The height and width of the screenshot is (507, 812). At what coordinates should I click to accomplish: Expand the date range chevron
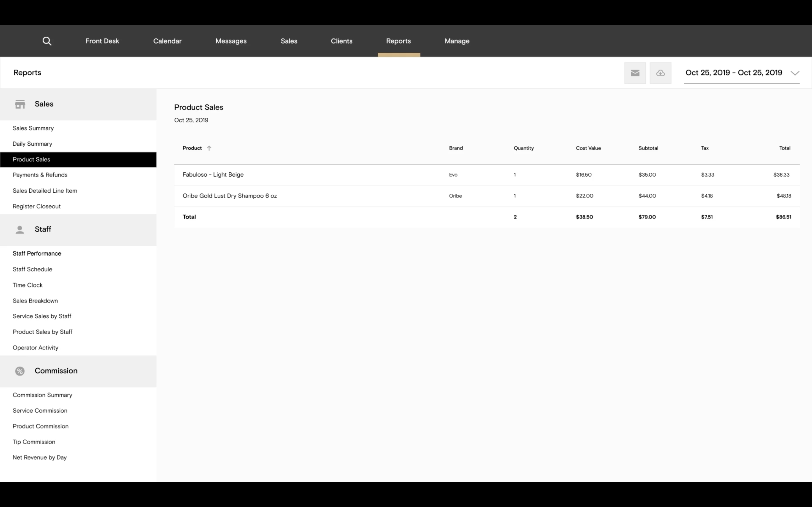pos(795,73)
